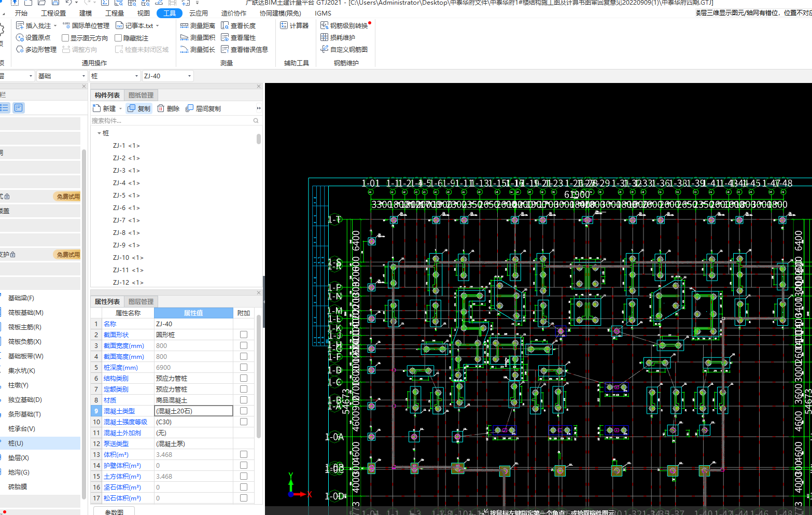Select 测量弧长 measure arc length tool
Screen dimensions: 812x515
click(198, 49)
